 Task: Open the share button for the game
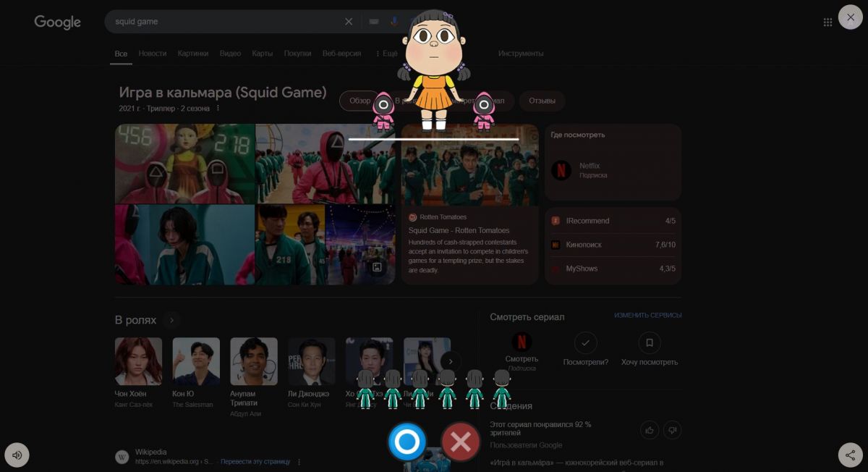tap(851, 455)
